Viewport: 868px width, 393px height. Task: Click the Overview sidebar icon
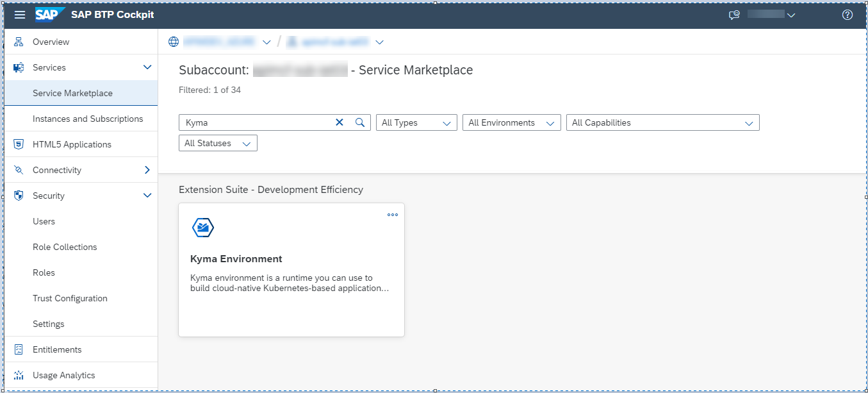19,42
